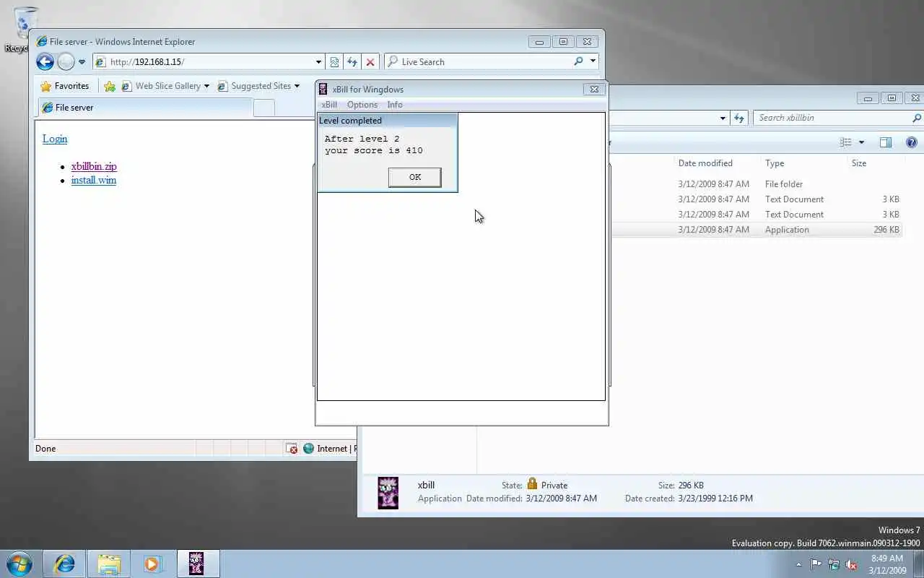Image resolution: width=924 pixels, height=578 pixels.
Task: Click Explorer's refresh button
Action: pos(739,118)
